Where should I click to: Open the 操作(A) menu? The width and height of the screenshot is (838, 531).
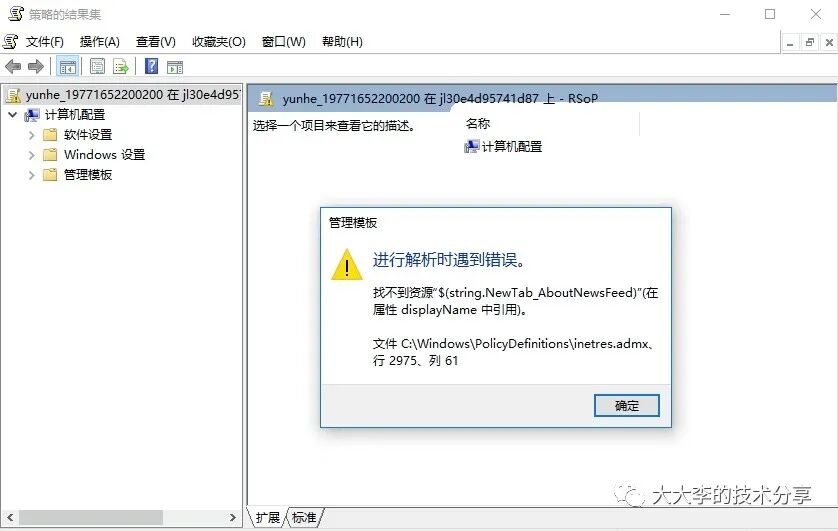pyautogui.click(x=99, y=42)
